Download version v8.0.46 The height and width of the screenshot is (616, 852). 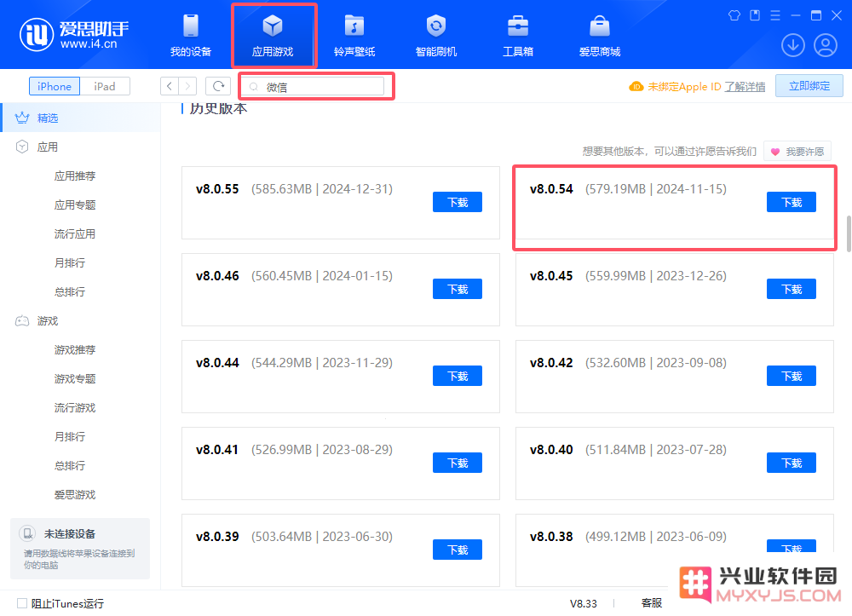pos(458,289)
